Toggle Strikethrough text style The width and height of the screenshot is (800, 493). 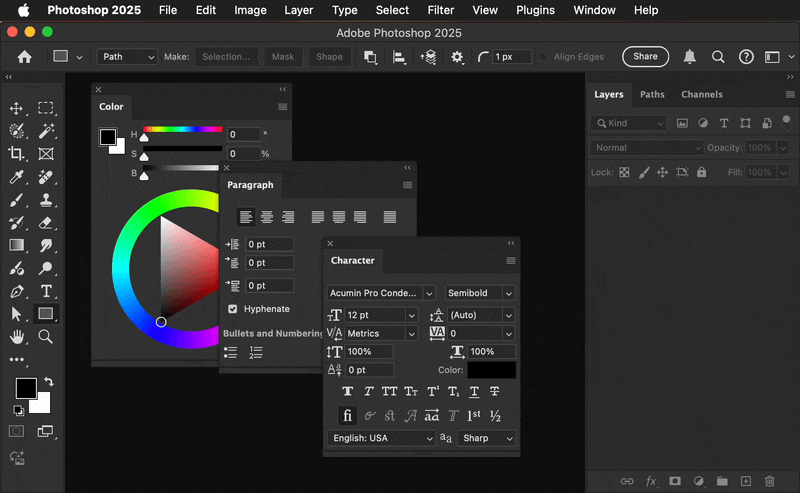[x=494, y=391]
